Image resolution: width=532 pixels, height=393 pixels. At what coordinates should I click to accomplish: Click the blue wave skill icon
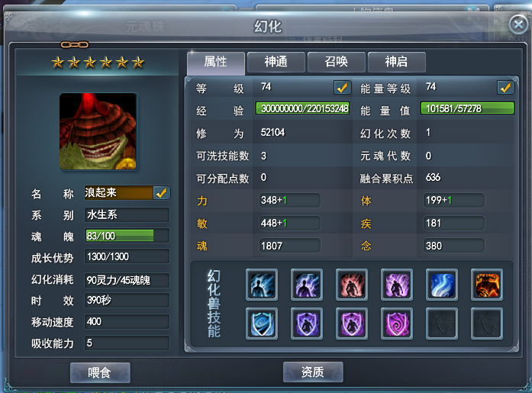coord(442,285)
